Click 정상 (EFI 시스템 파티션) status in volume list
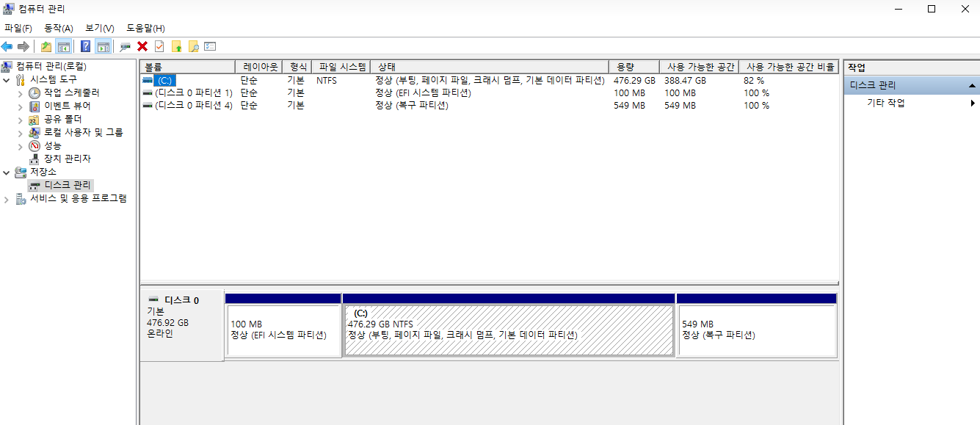Image resolution: width=980 pixels, height=425 pixels. click(x=423, y=92)
